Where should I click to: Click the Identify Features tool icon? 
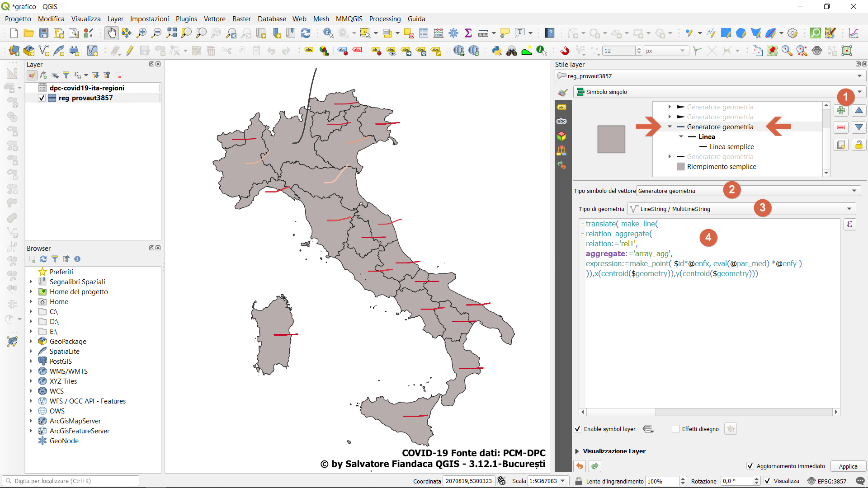click(328, 33)
